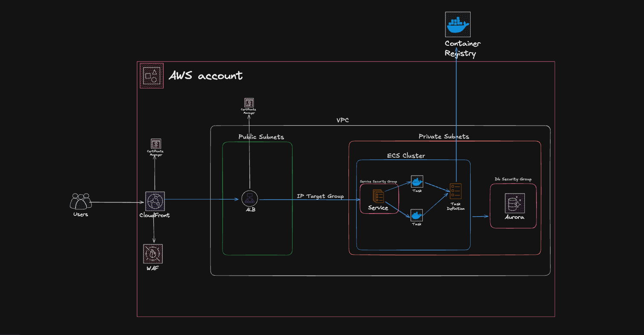Image resolution: width=644 pixels, height=335 pixels.
Task: Select the lower Task Docker icon
Action: [x=417, y=215]
